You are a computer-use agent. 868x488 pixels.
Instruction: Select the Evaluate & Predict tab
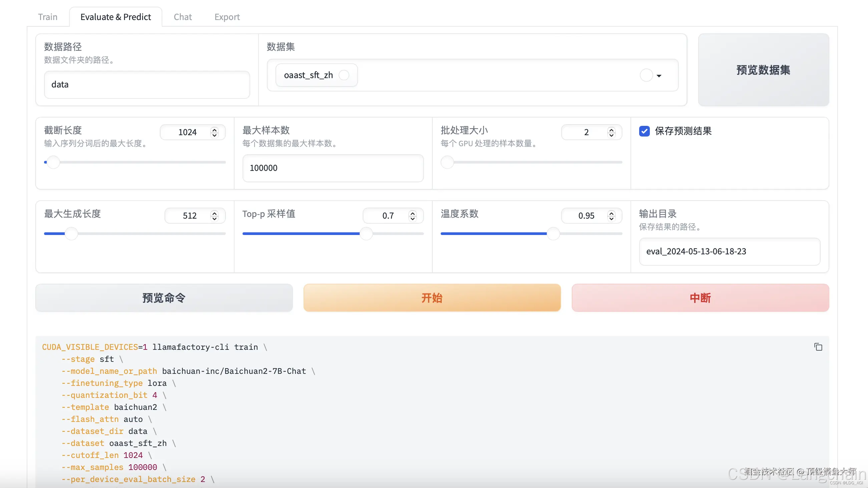coord(115,17)
